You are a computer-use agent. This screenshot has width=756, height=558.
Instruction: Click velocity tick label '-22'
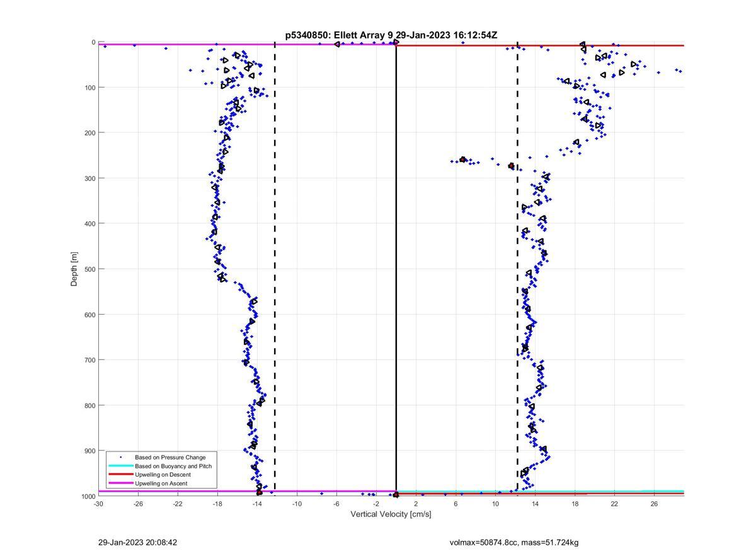(178, 504)
